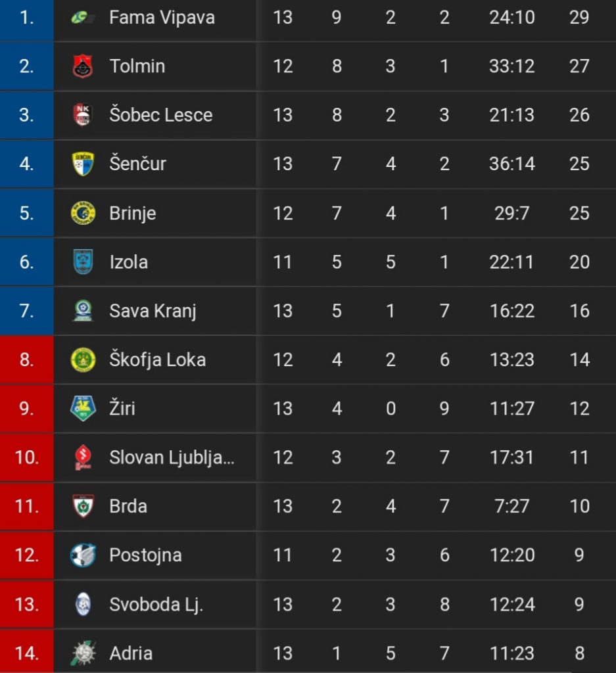Screen dimensions: 616x673
Task: Select the Šobec Lesce club badge
Action: [83, 115]
